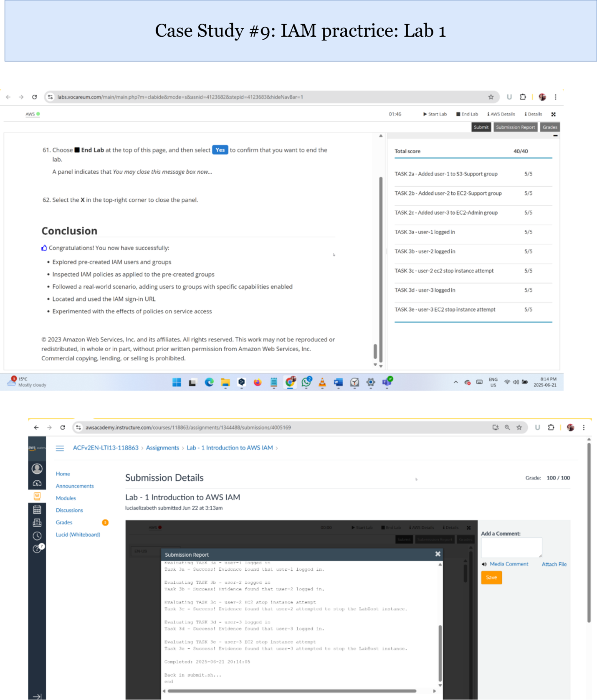
Task: Click the Submit button in Vocareum
Action: tap(481, 127)
